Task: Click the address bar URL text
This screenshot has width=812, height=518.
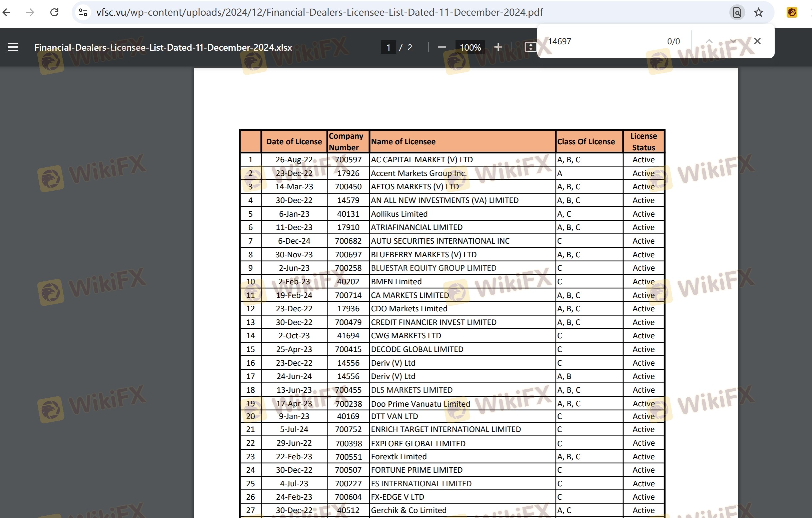Action: coord(319,12)
